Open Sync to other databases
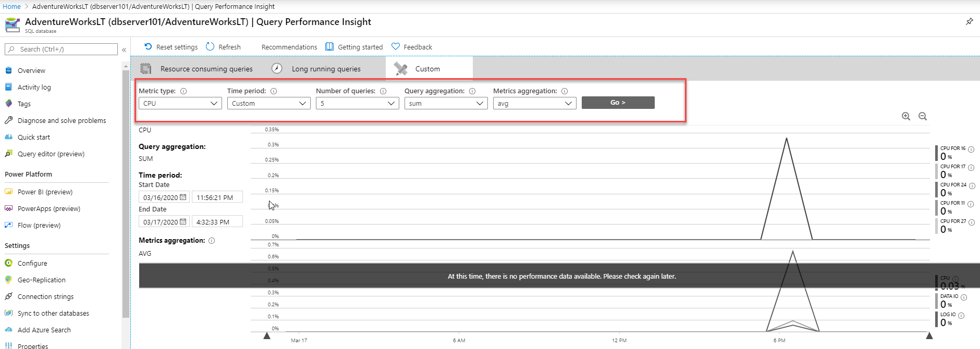Viewport: 980px width, 349px height. point(53,313)
